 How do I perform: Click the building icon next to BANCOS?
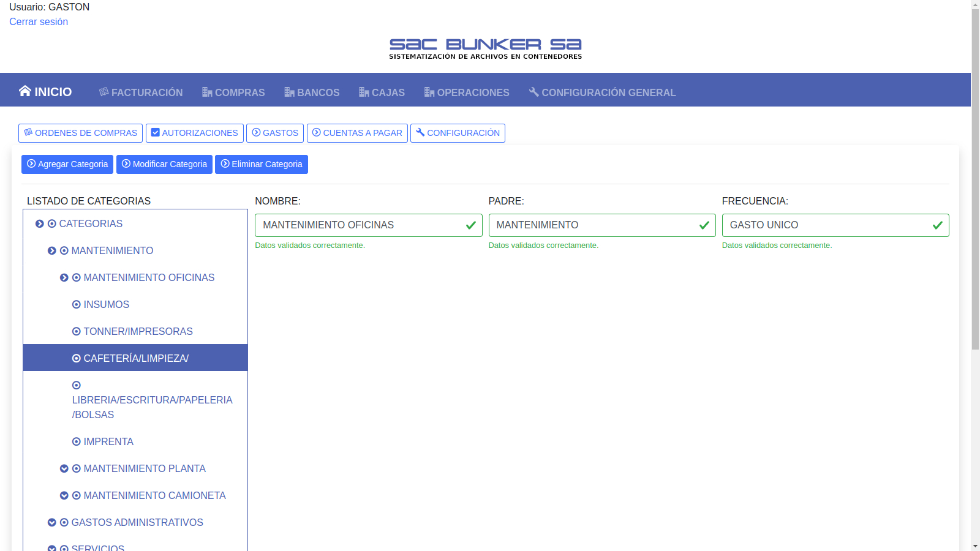pyautogui.click(x=289, y=92)
